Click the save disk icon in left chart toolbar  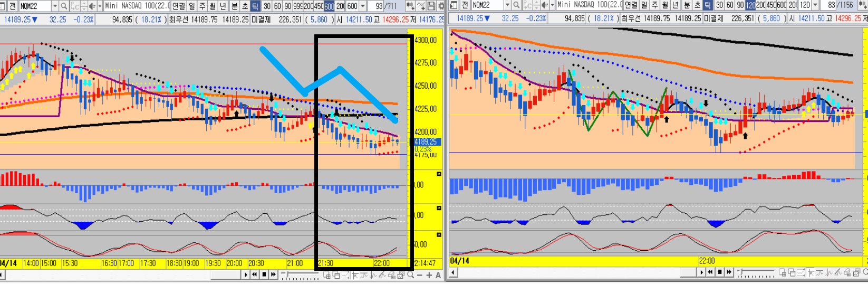click(431, 6)
